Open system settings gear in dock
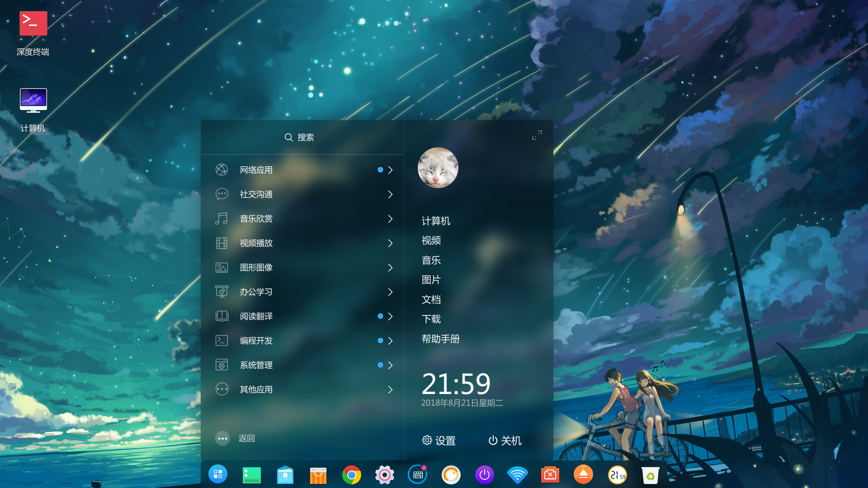The image size is (868, 488). tap(385, 475)
